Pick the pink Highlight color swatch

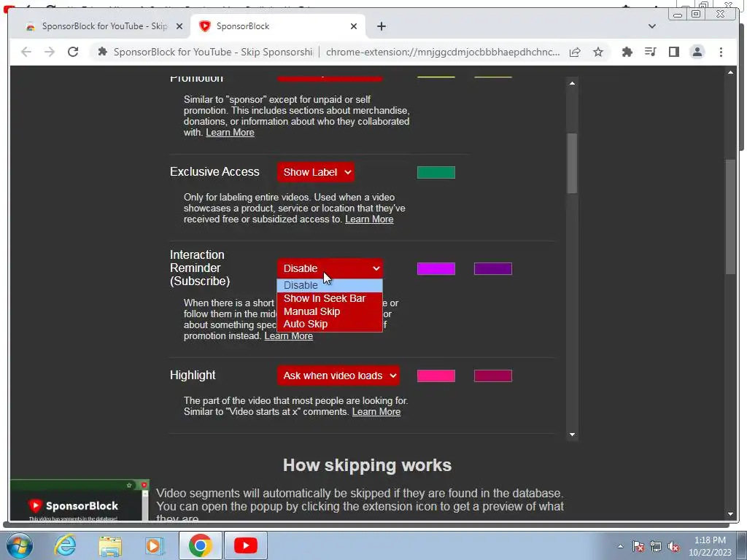[436, 376]
